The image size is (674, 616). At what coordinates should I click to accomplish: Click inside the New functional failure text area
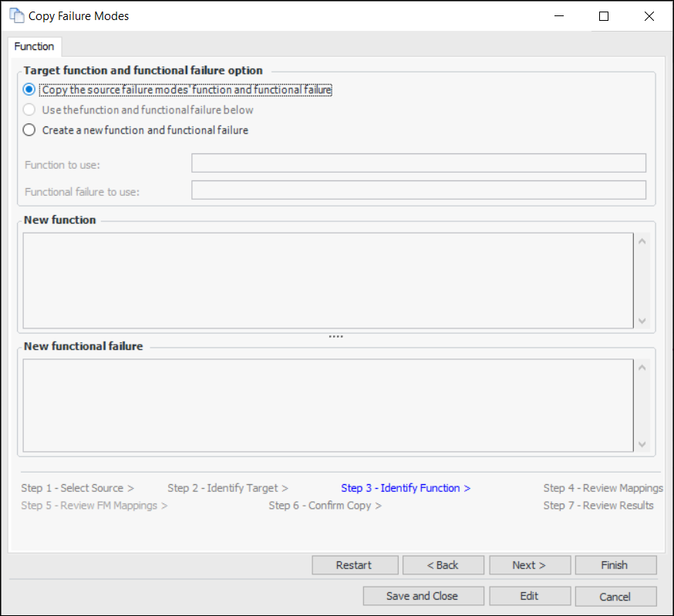tap(328, 406)
